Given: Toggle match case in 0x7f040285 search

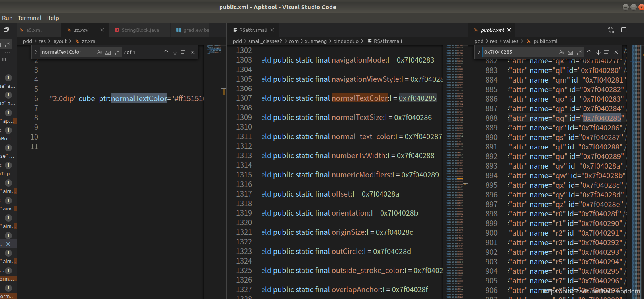Looking at the screenshot, I should tap(562, 52).
